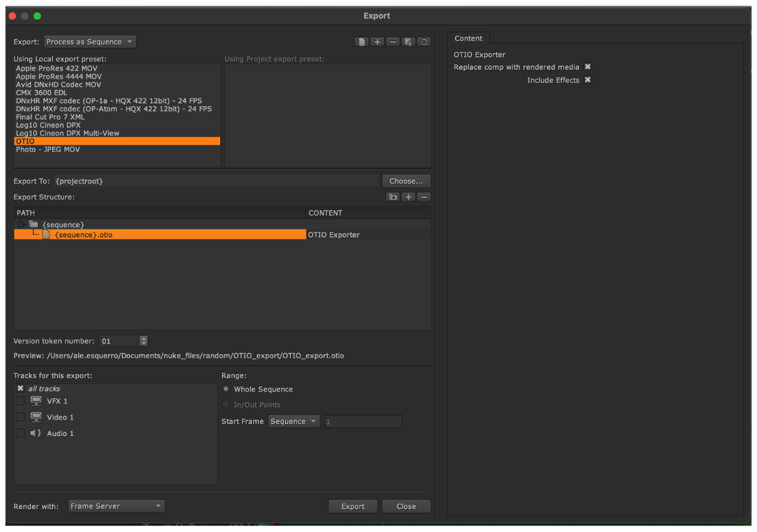
Task: Click minus icon above the export structure table
Action: click(424, 197)
